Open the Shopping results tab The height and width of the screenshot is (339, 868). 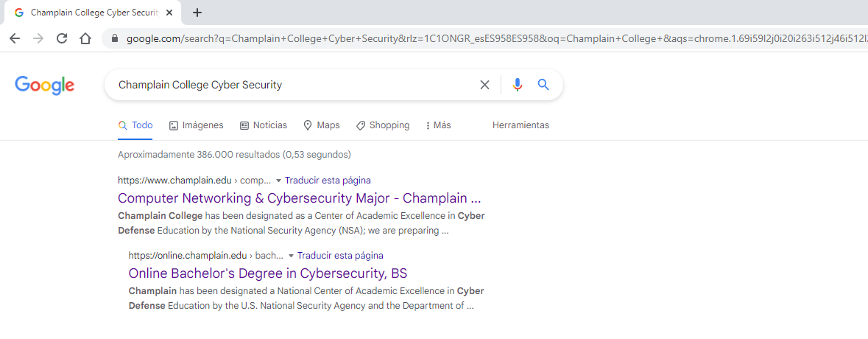[383, 125]
